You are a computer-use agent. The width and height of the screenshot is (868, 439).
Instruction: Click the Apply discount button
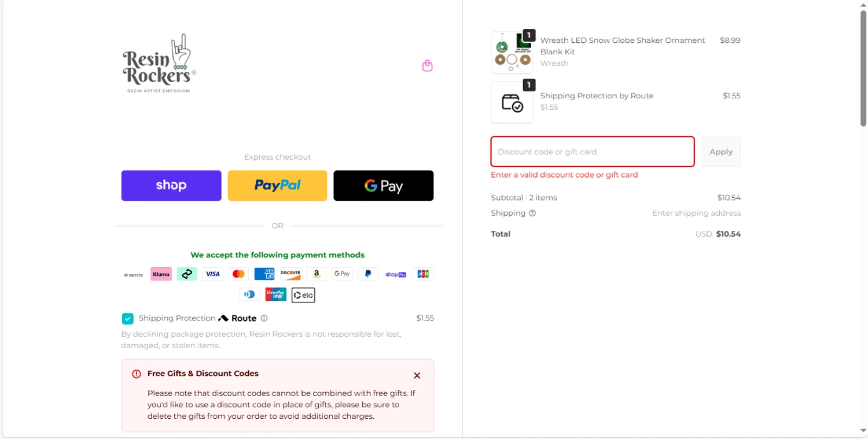coord(721,152)
